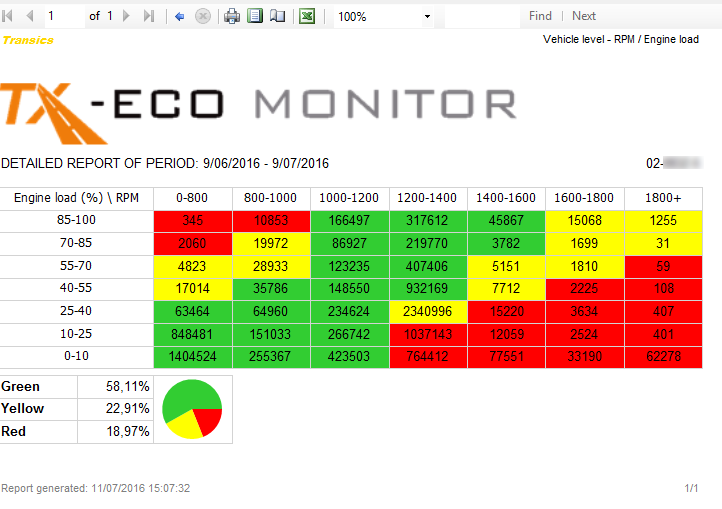Click the red cell showing 10853
The height and width of the screenshot is (509, 722).
pyautogui.click(x=271, y=220)
